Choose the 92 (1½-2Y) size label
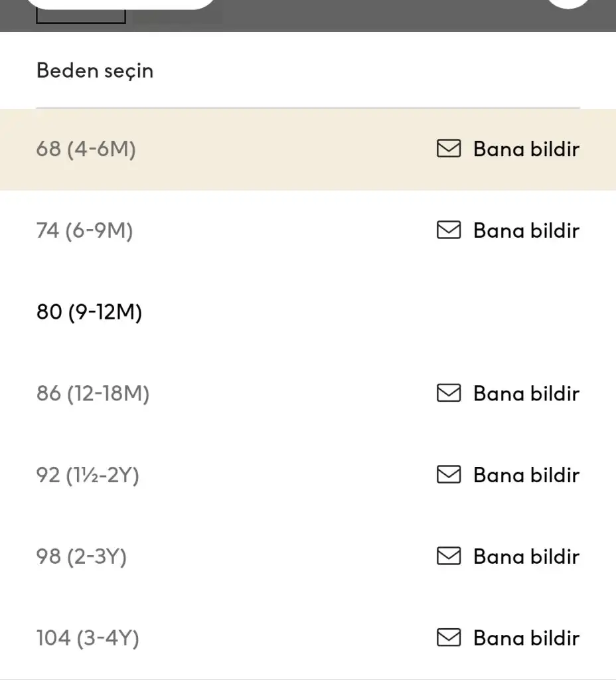The height and width of the screenshot is (680, 616). click(x=88, y=475)
